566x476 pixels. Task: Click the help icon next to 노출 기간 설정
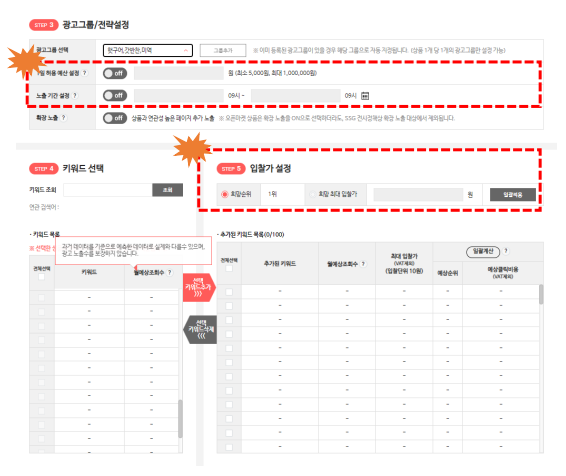[x=75, y=96]
